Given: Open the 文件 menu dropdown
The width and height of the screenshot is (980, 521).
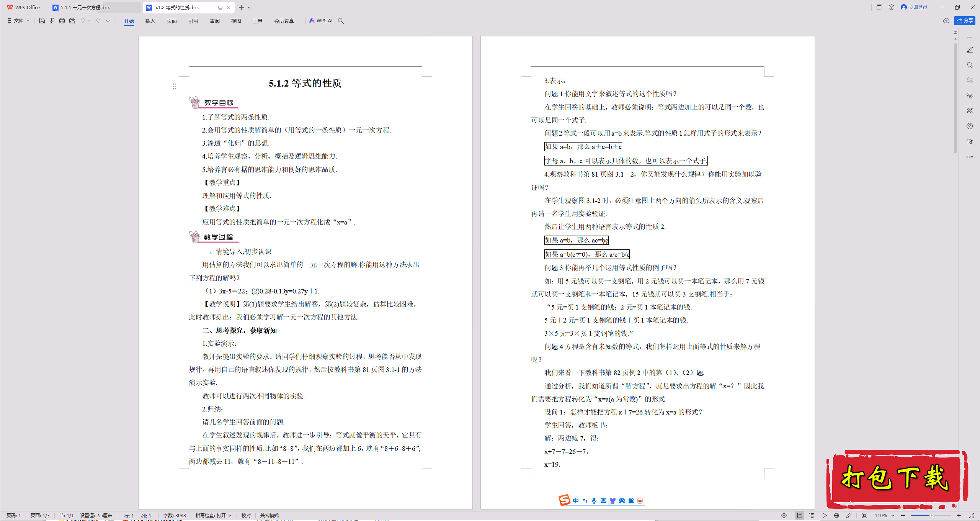Looking at the screenshot, I should pyautogui.click(x=18, y=21).
